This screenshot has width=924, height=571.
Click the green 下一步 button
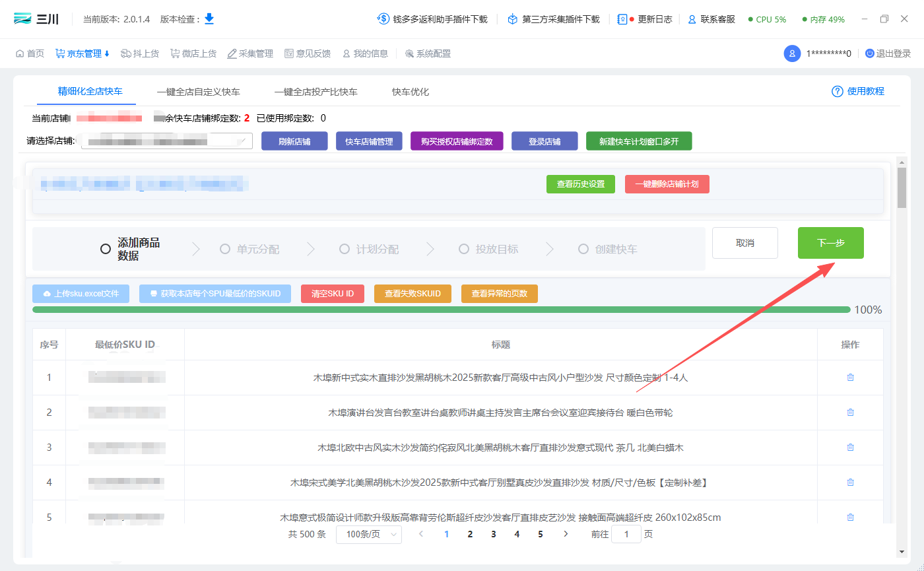pyautogui.click(x=831, y=243)
